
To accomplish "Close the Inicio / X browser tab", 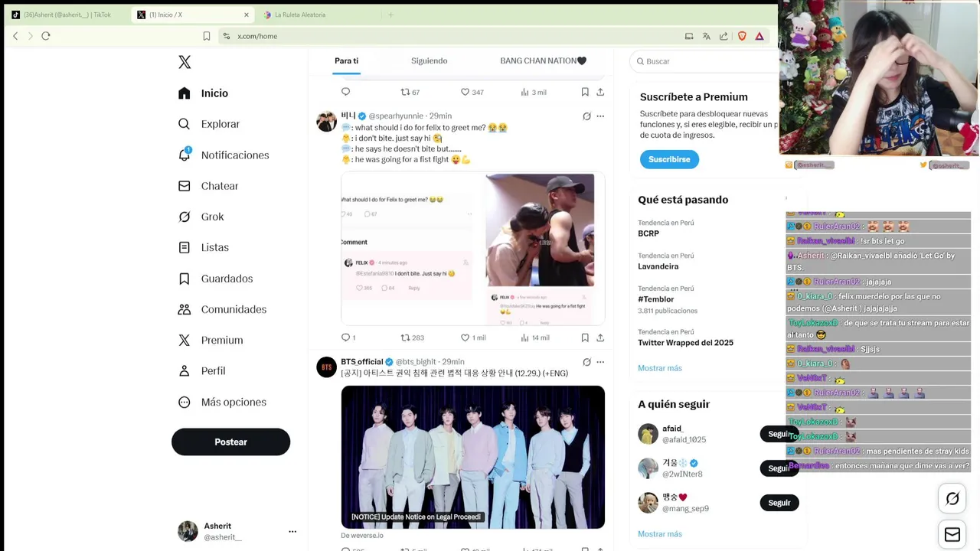I will tap(247, 15).
